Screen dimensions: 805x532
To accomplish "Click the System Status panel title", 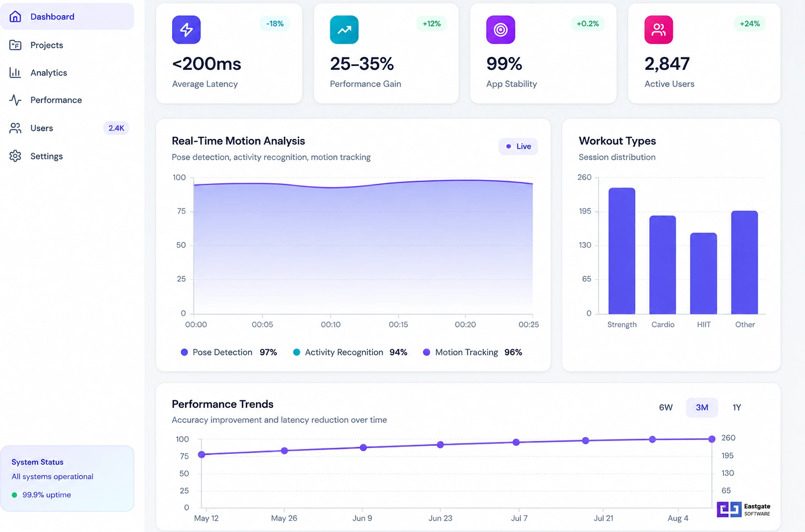I will tap(37, 462).
